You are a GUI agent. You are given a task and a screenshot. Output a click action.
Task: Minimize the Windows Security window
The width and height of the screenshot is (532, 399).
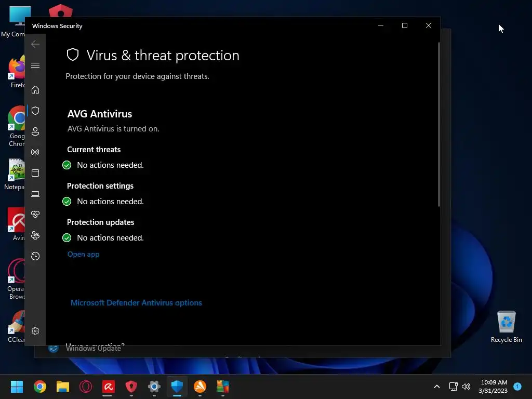[381, 25]
